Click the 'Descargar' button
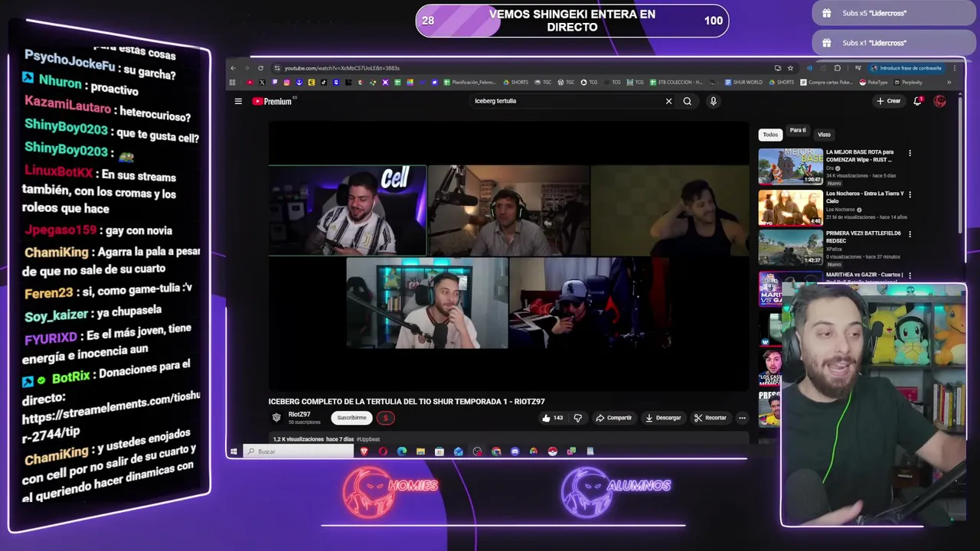This screenshot has height=551, width=980. pos(663,418)
